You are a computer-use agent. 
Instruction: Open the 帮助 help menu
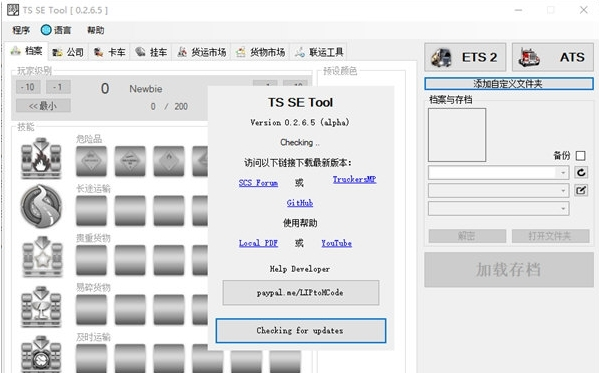click(x=96, y=30)
